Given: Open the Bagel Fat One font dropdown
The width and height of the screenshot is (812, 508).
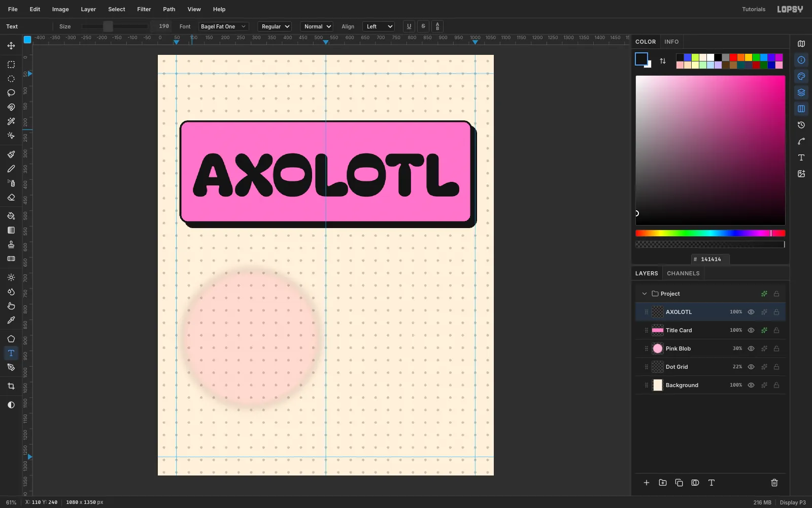Looking at the screenshot, I should click(223, 26).
